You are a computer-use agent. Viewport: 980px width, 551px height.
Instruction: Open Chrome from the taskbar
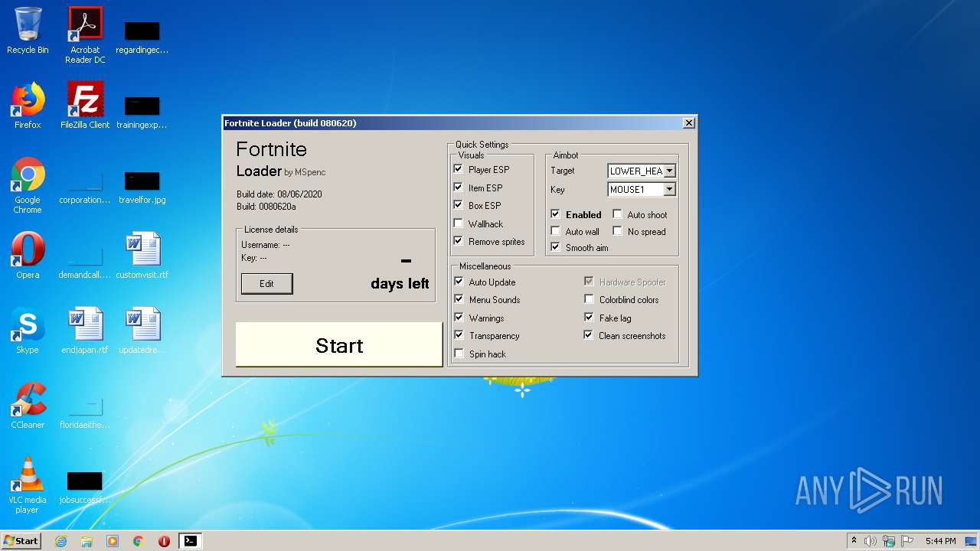[139, 541]
